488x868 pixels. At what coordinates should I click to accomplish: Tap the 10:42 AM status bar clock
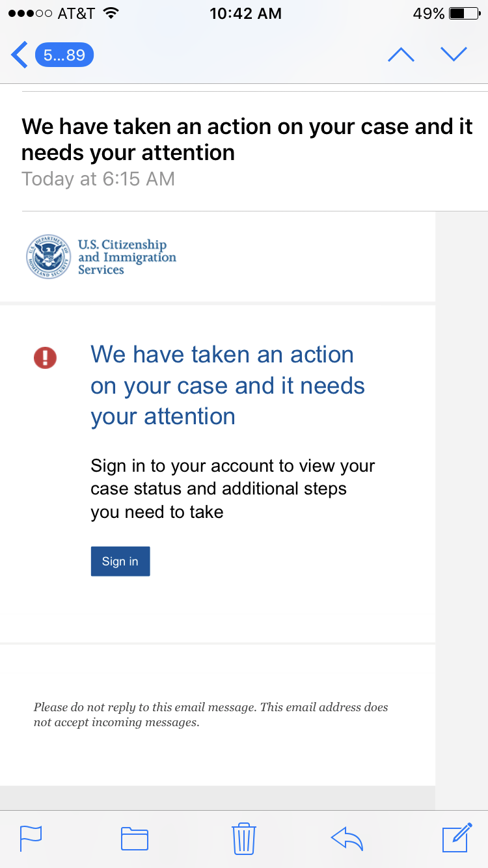(245, 14)
